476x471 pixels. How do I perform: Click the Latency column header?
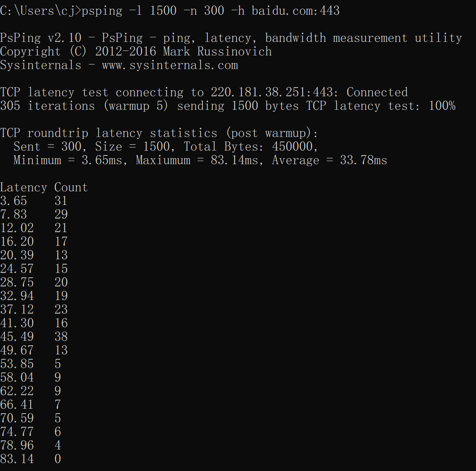click(x=23, y=187)
